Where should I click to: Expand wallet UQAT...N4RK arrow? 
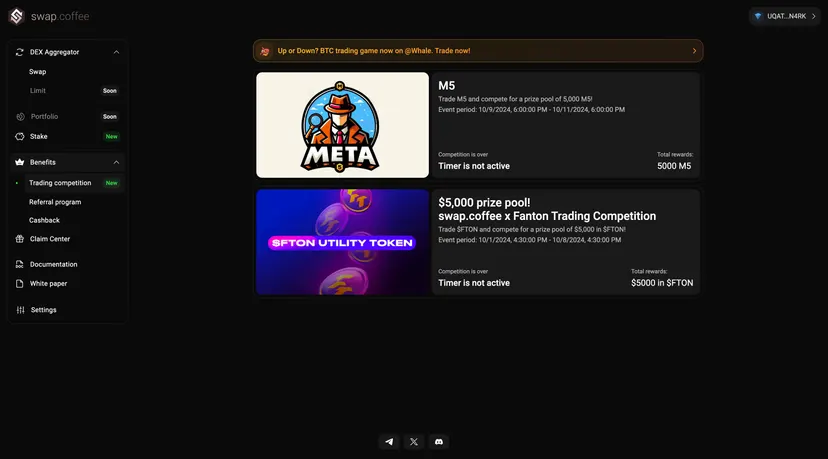813,16
